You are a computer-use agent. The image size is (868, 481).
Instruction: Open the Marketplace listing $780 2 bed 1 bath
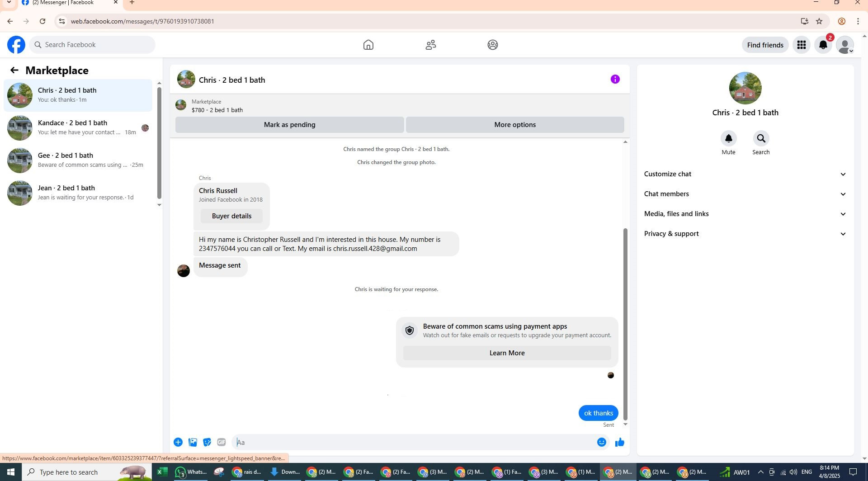tap(217, 106)
